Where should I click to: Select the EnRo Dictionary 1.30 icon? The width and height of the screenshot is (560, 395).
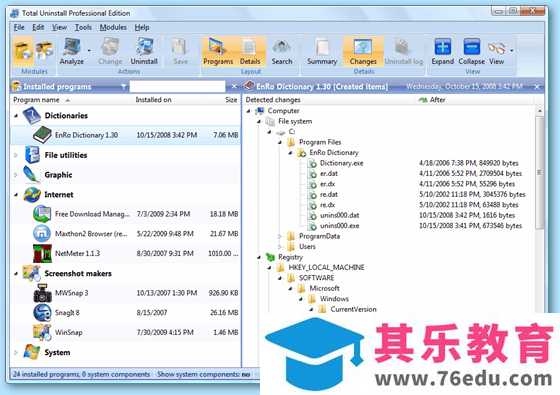[x=42, y=135]
